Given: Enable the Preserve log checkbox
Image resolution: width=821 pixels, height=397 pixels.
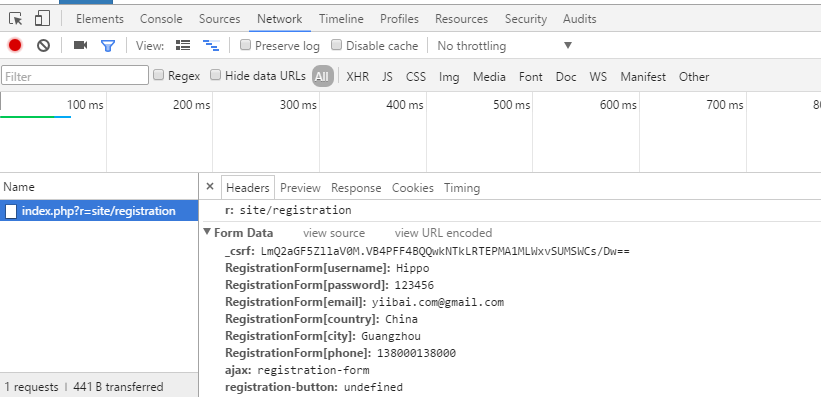Looking at the screenshot, I should coord(245,45).
